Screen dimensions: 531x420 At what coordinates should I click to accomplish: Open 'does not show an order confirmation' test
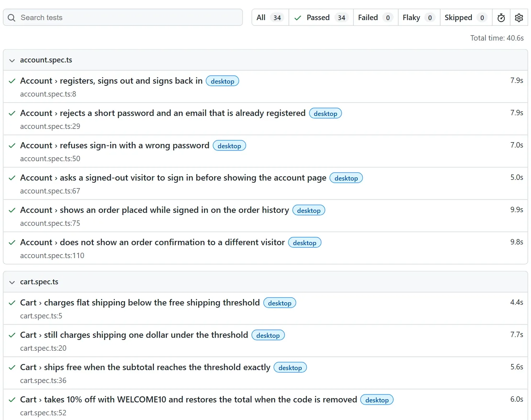pos(152,242)
